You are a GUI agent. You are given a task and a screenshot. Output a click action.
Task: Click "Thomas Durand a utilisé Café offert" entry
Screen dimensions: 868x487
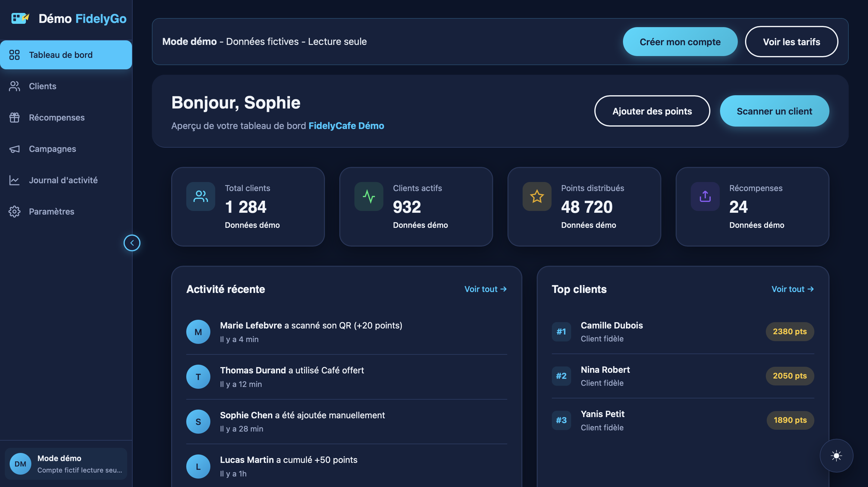[x=347, y=377]
